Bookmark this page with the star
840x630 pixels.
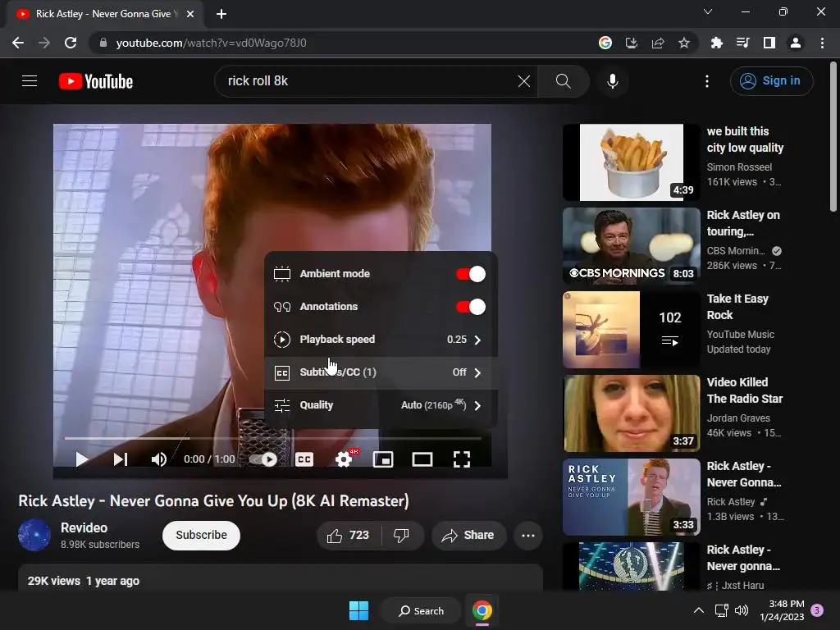tap(683, 43)
